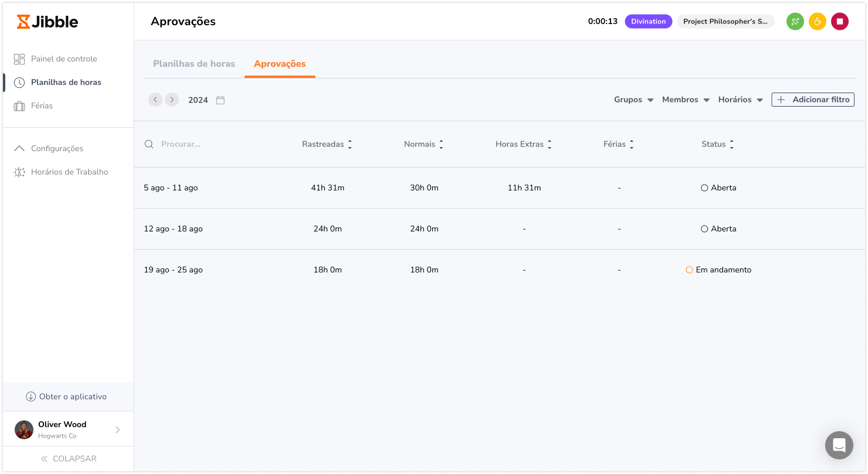The width and height of the screenshot is (868, 474).
Task: Go to previous year with left arrow
Action: [155, 100]
